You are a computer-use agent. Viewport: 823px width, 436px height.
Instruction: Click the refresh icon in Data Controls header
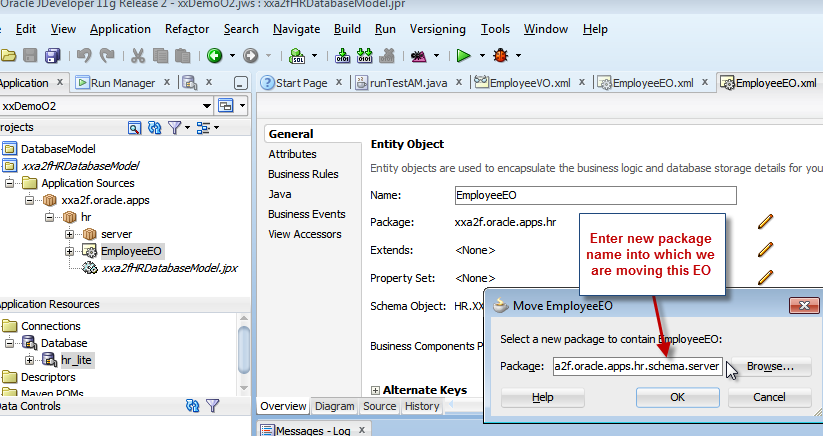(x=193, y=406)
